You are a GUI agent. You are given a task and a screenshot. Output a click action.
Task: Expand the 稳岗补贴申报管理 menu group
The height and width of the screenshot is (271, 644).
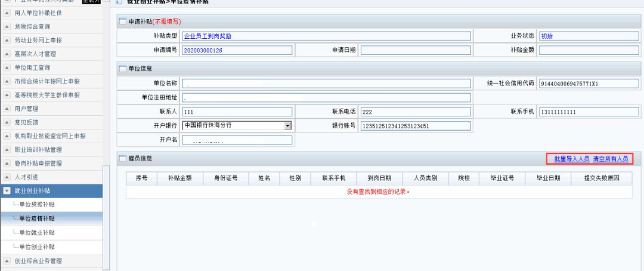[7, 163]
